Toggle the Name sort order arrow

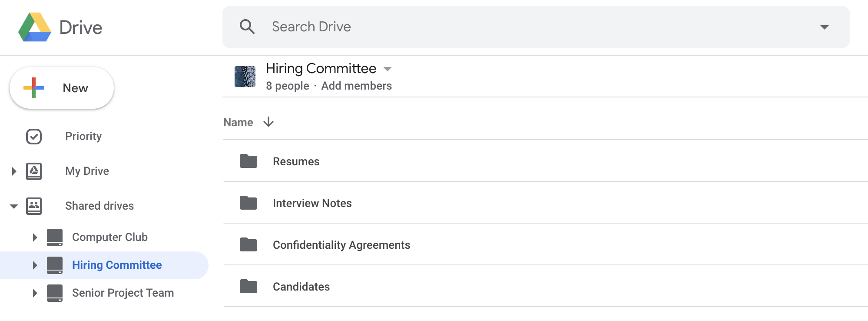point(268,122)
